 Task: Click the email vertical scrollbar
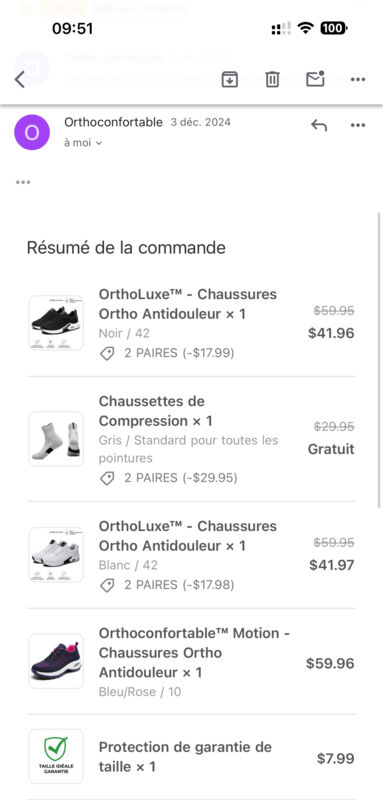click(379, 360)
